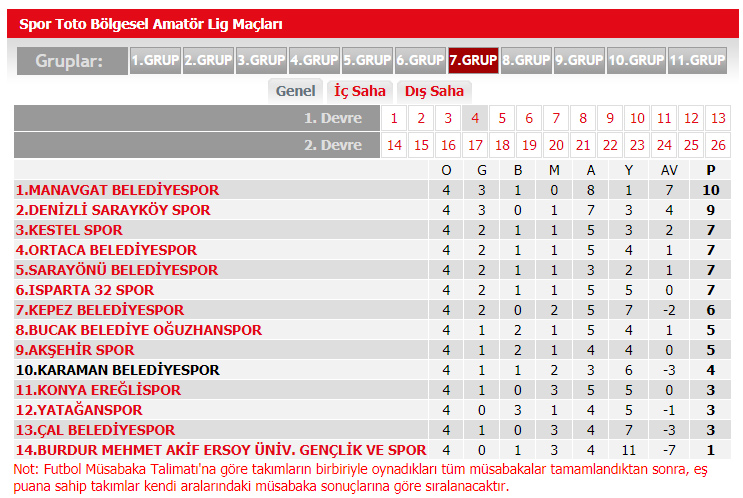This screenshot has width=743, height=498.
Task: Open week 4 results
Action: pos(476,118)
